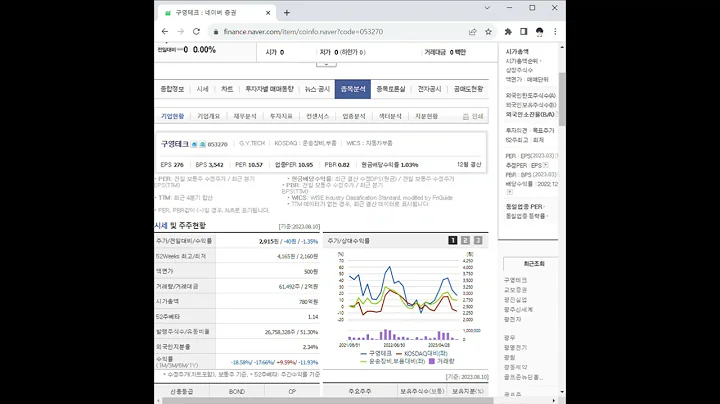Click the site lock icon in address bar

click(x=216, y=32)
